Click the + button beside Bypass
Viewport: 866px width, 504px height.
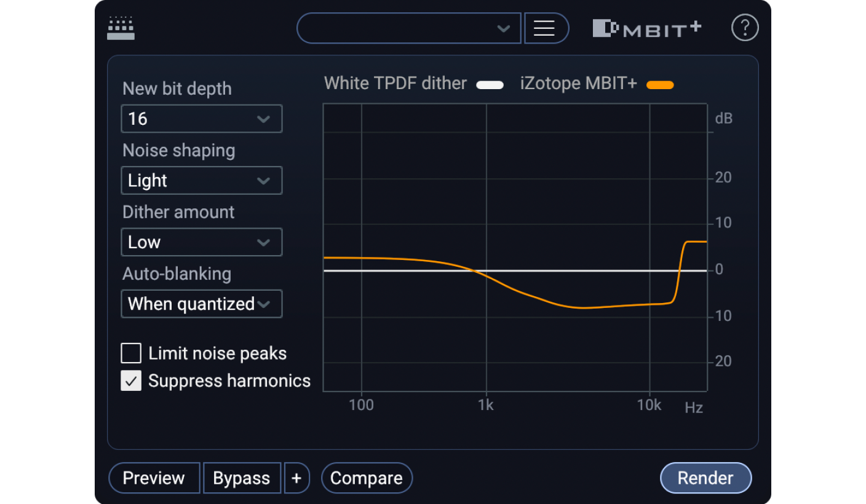[x=297, y=478]
